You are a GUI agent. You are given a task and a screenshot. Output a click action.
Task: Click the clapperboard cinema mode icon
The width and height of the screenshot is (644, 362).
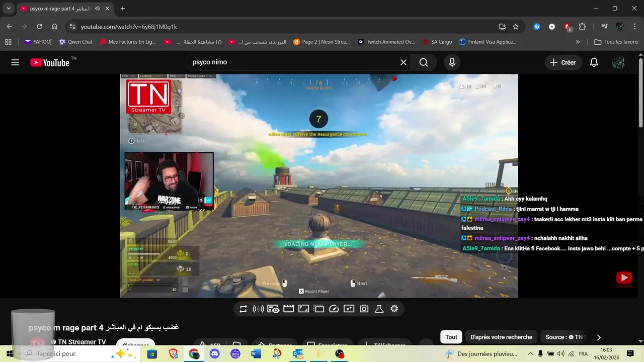[x=288, y=309]
